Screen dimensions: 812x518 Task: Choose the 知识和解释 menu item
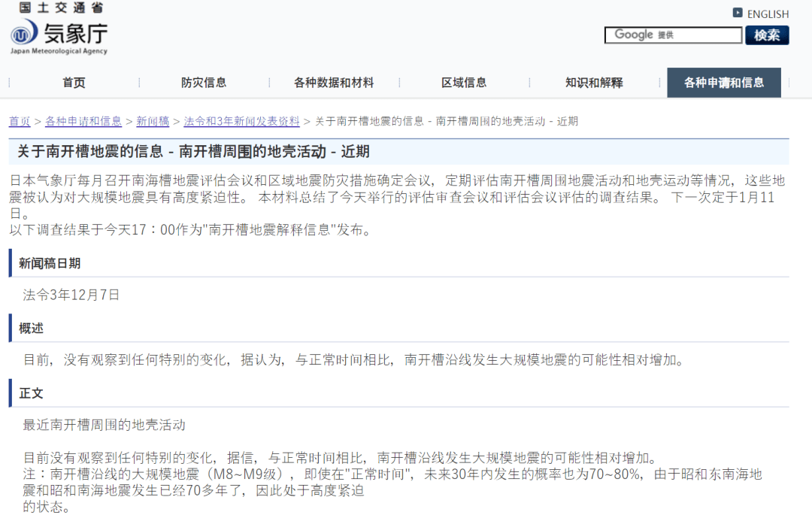[594, 83]
